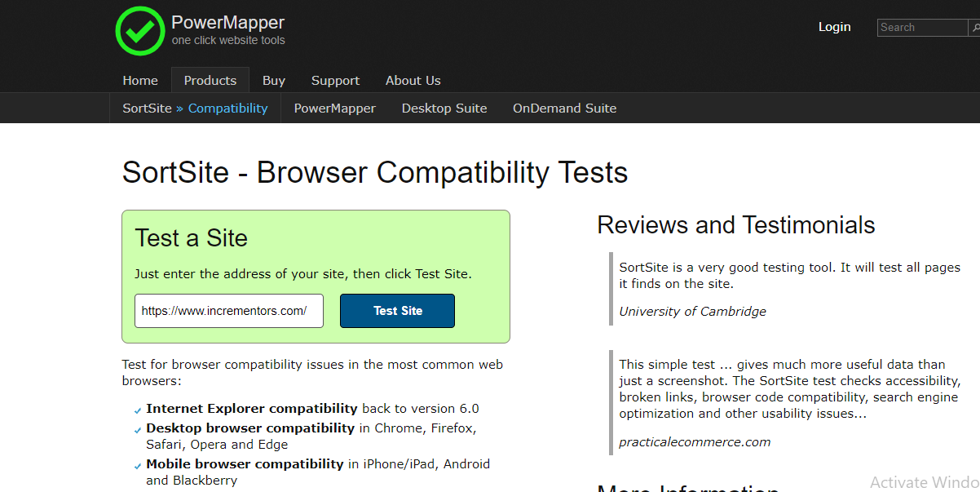The image size is (980, 492).
Task: Click the site address input field
Action: point(229,311)
